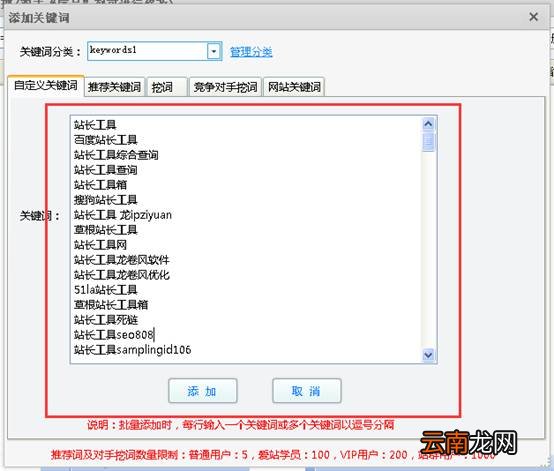The image size is (554, 471).
Task: Click the keyword line 草根站长工具箱
Action: click(x=111, y=305)
